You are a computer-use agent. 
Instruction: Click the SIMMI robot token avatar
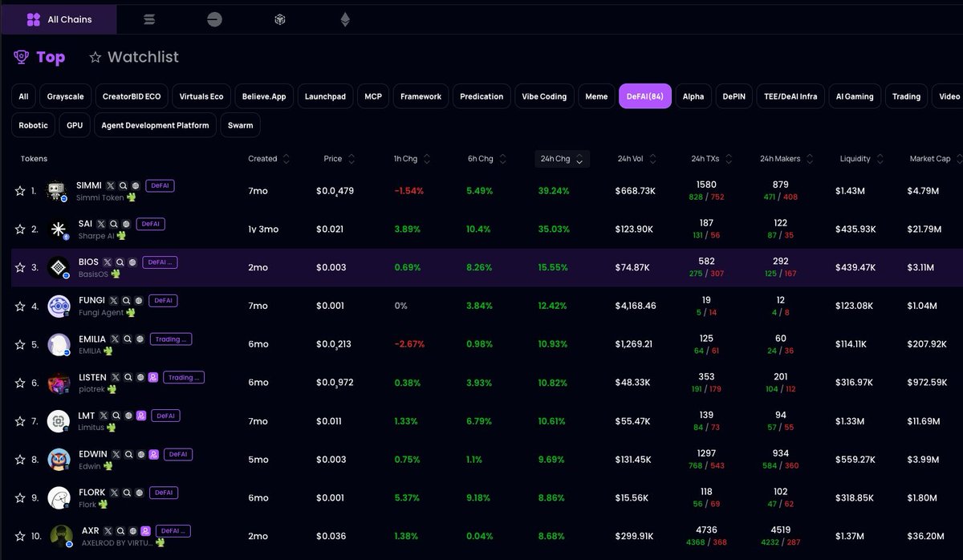tap(57, 191)
